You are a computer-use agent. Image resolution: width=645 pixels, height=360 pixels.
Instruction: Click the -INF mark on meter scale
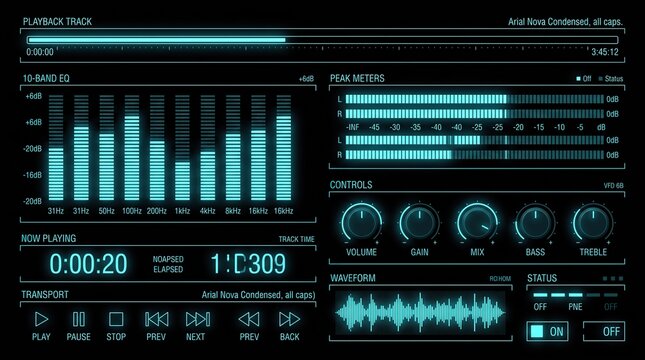point(353,128)
